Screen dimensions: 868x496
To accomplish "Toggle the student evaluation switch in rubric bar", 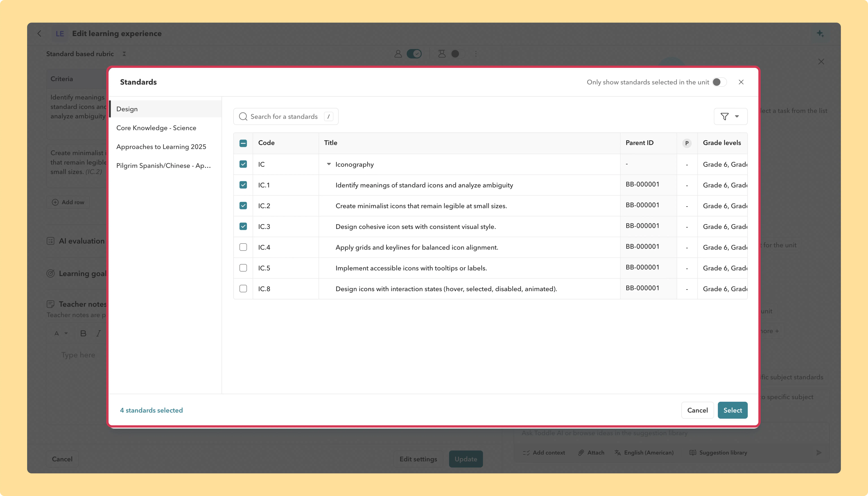I will coord(414,54).
